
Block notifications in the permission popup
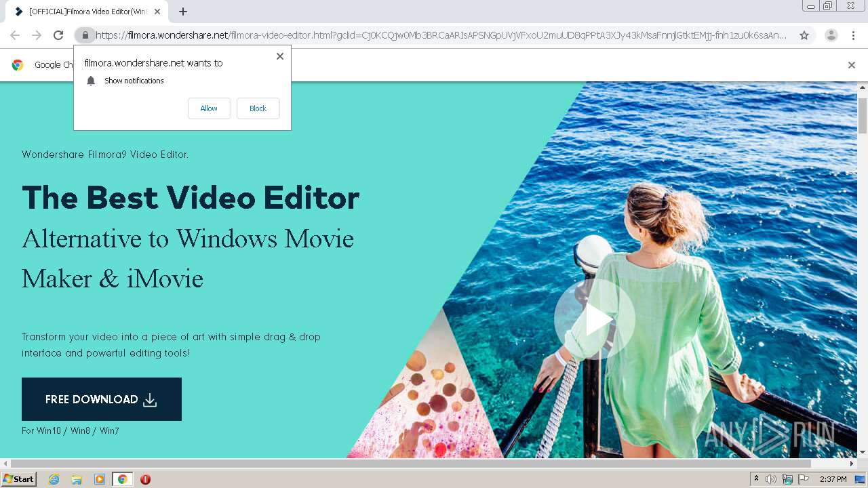click(x=258, y=108)
